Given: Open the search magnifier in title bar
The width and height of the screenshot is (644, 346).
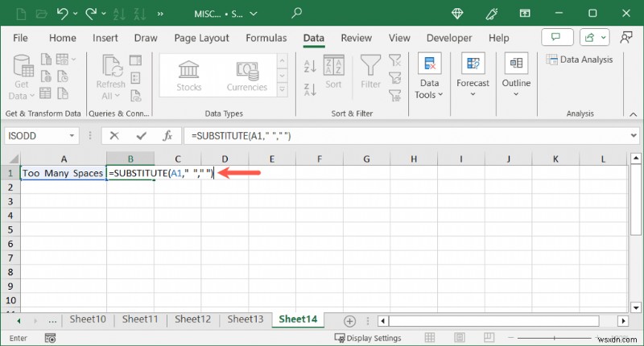Looking at the screenshot, I should [296, 13].
